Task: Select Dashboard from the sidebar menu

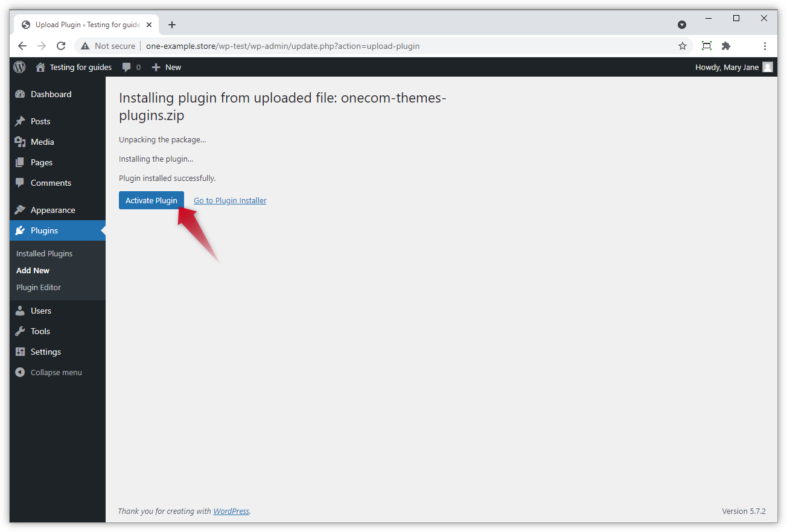Action: click(51, 94)
